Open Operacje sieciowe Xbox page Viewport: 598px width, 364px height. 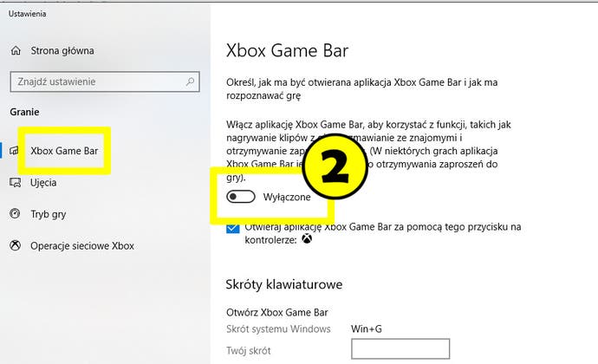tap(82, 246)
